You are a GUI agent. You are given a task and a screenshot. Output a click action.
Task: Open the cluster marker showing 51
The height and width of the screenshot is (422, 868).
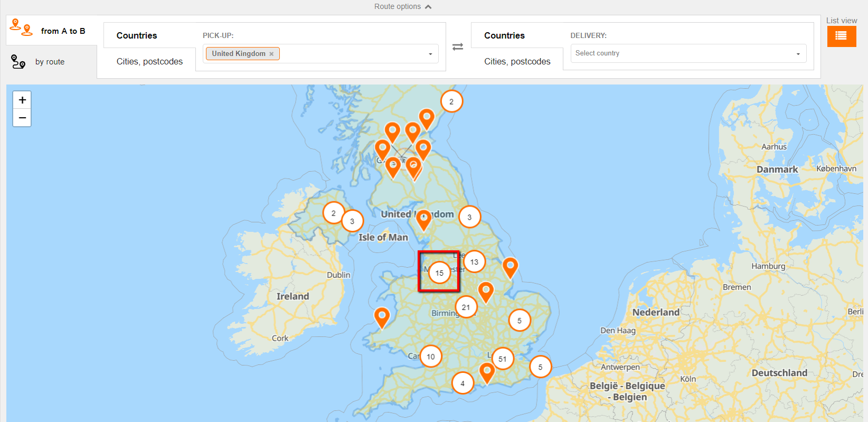click(502, 359)
